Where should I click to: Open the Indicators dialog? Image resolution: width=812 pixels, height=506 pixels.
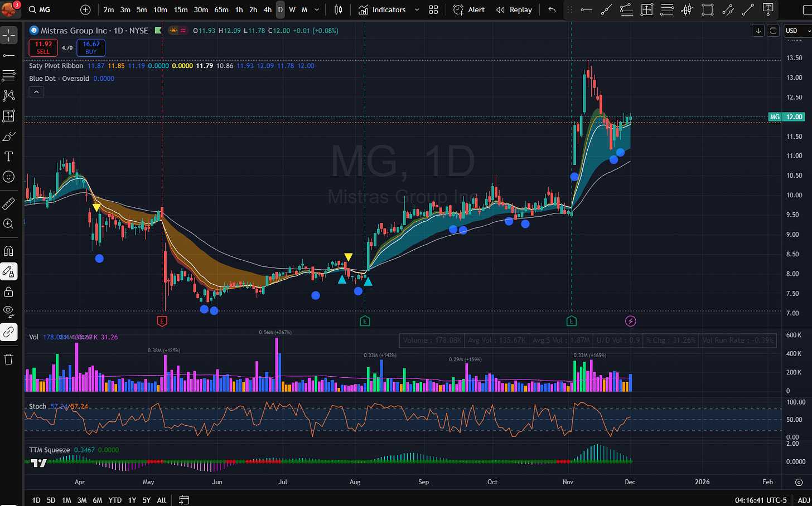383,9
